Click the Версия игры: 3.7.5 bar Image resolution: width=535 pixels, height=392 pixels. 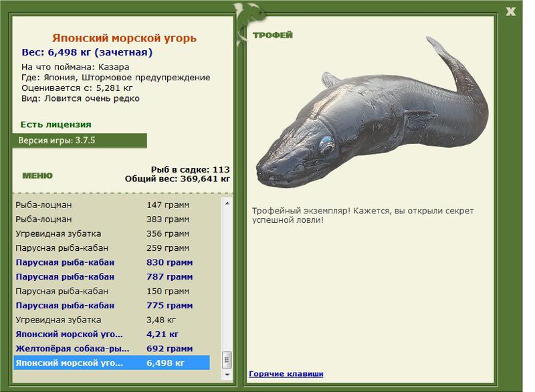coord(80,140)
